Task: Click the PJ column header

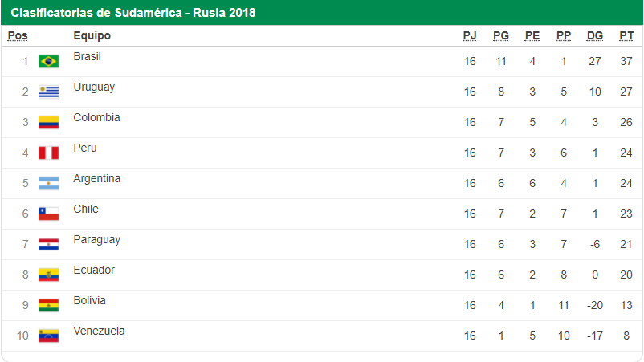Action: click(470, 35)
